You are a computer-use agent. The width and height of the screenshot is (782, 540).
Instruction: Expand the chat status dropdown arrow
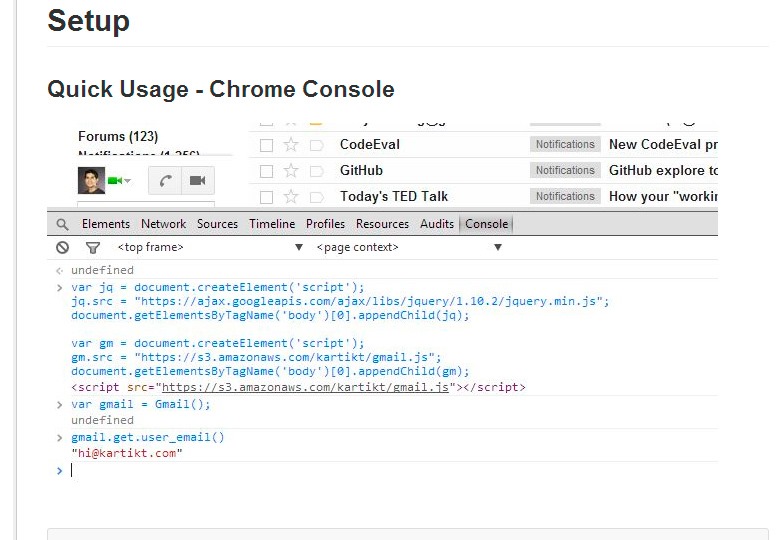click(128, 181)
